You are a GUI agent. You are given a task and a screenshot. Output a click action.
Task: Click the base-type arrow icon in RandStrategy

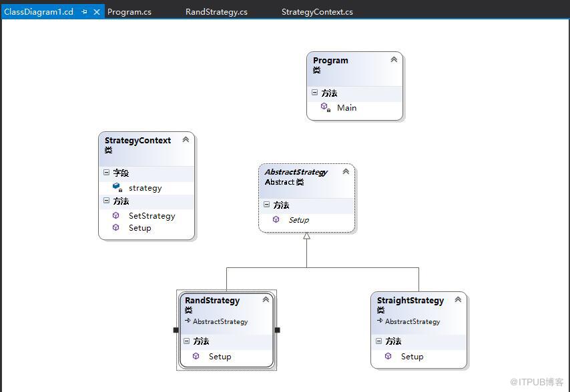click(x=188, y=321)
